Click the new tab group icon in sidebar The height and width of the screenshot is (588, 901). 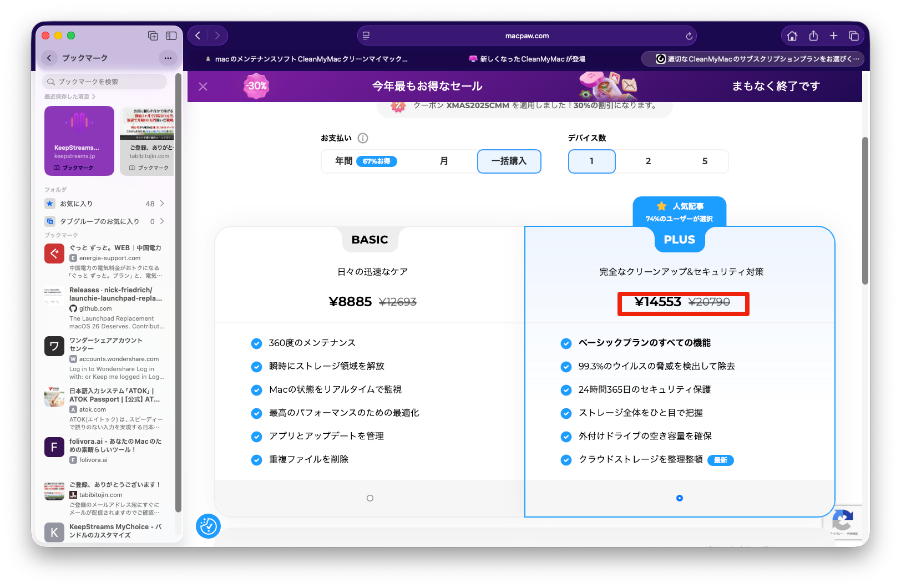click(153, 36)
